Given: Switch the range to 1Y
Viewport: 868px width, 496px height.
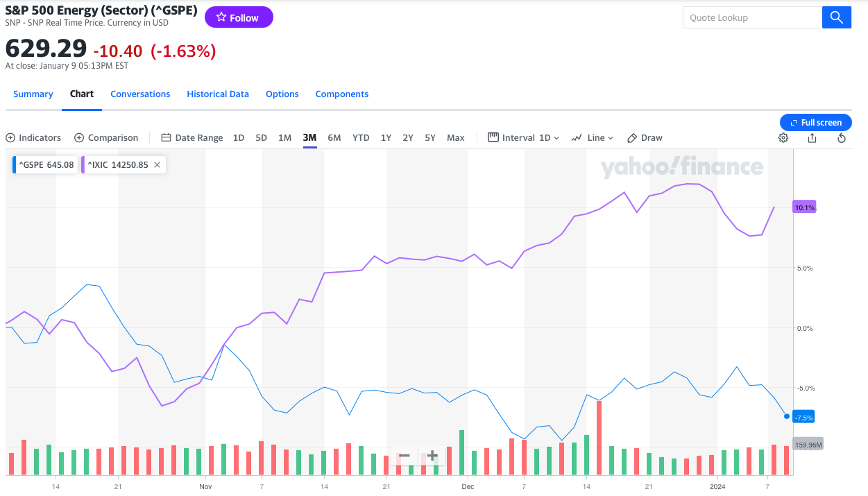Looking at the screenshot, I should (x=386, y=138).
